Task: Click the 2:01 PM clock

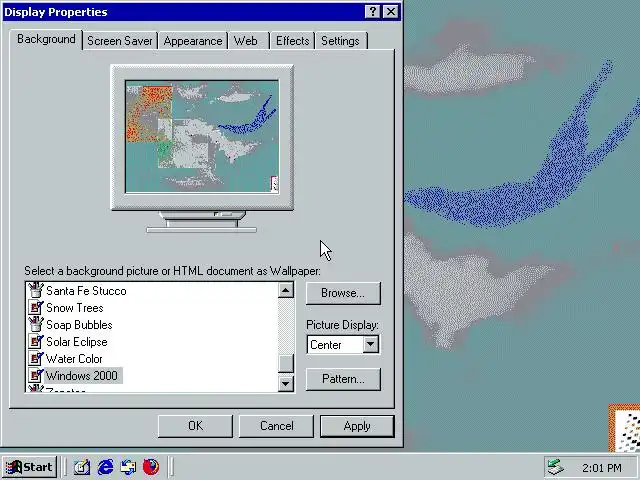Action: [x=602, y=468]
